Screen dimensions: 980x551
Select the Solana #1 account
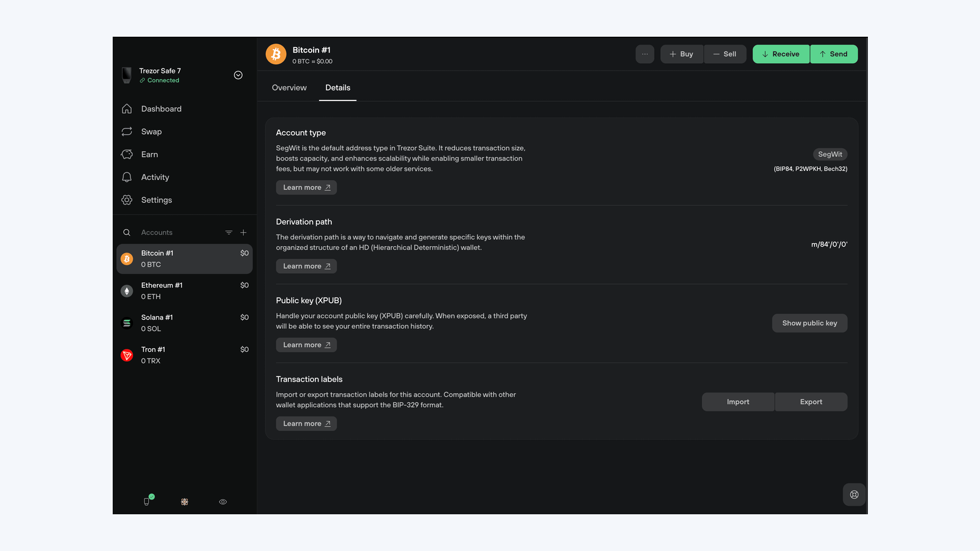(184, 323)
